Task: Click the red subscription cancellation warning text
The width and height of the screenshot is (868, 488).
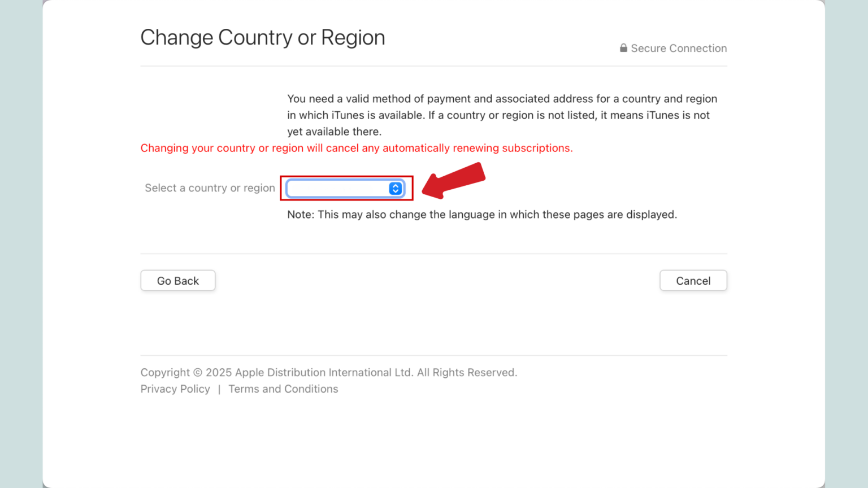Action: pyautogui.click(x=356, y=148)
